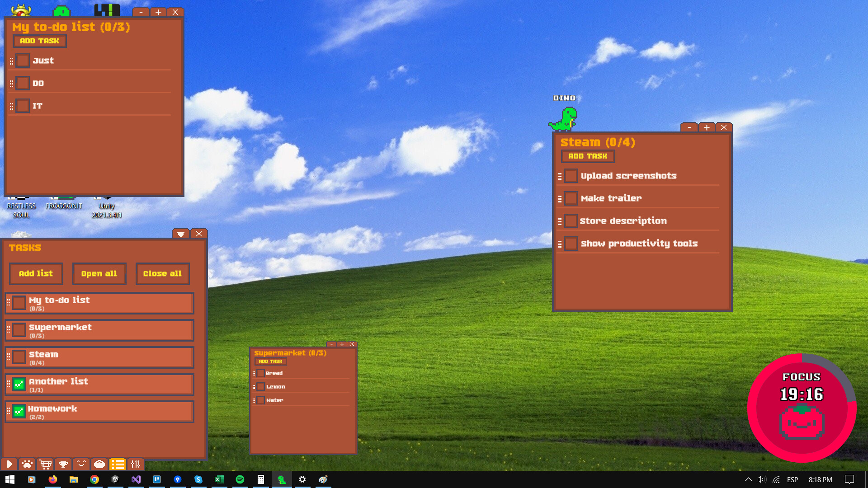Tick the 'Just' task checkbox
Viewport: 868px width, 488px height.
pos(23,61)
